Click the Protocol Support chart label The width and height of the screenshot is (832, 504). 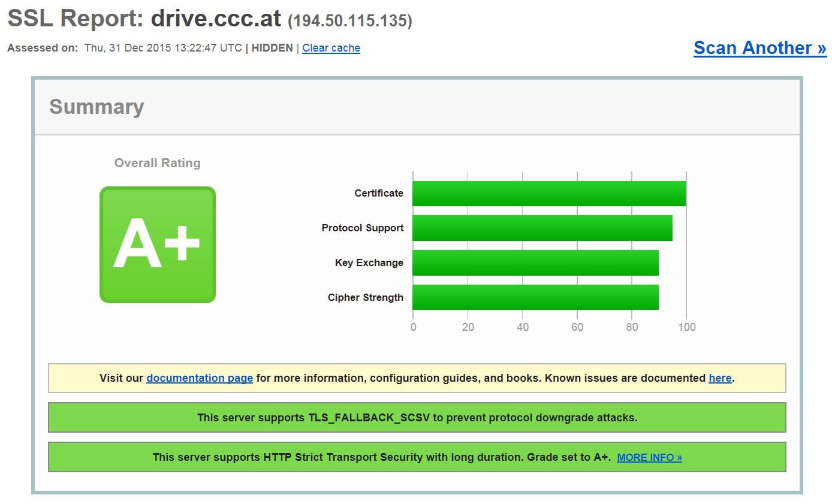tap(362, 228)
